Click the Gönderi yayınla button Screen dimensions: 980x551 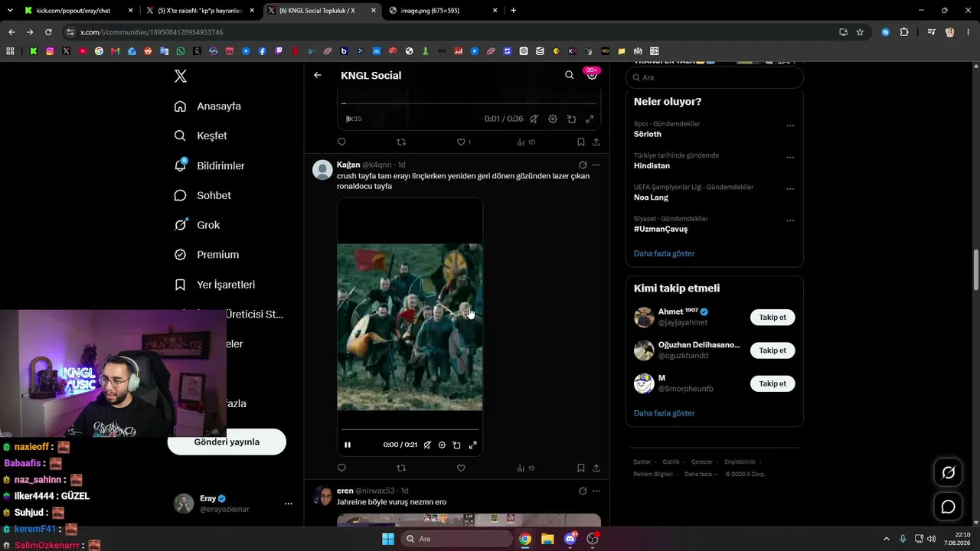pyautogui.click(x=227, y=442)
